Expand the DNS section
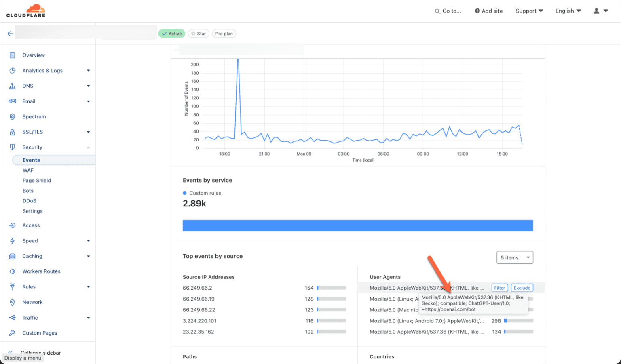This screenshot has height=364, width=621. [x=88, y=86]
